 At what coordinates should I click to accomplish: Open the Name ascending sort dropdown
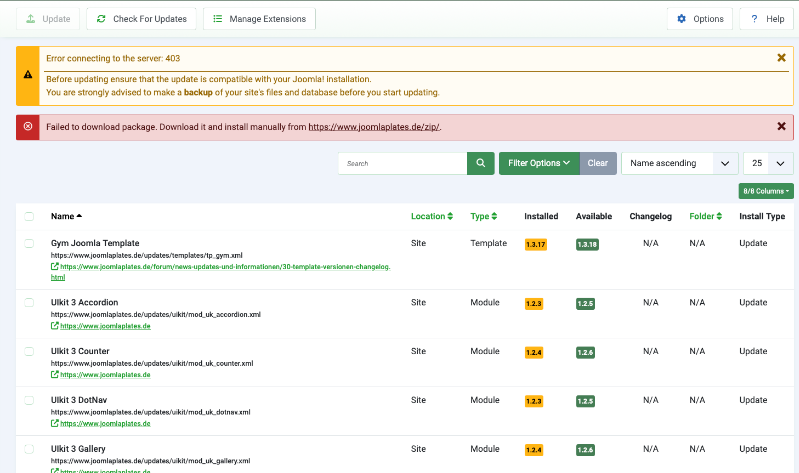680,164
